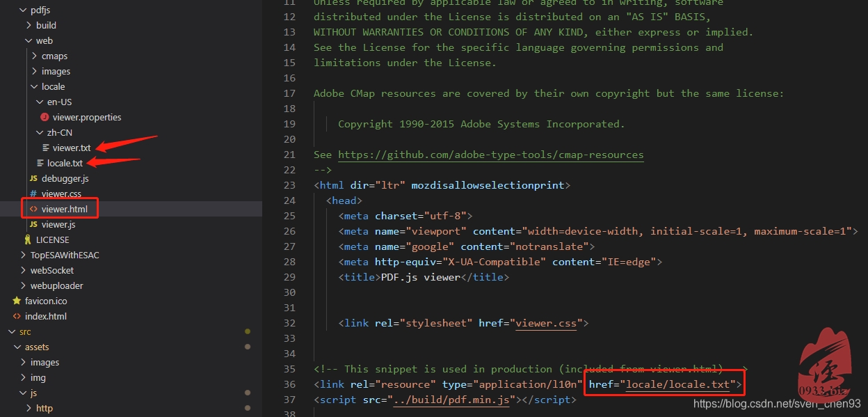Open viewer.css file
Screen dimensions: 868x417
click(x=61, y=194)
